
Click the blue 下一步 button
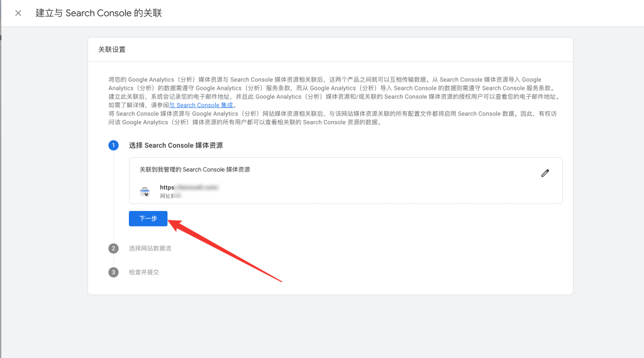point(148,219)
